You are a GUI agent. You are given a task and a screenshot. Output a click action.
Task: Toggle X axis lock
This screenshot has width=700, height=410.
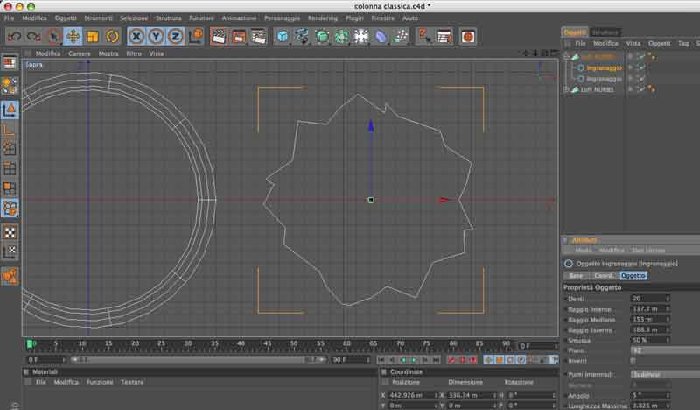point(136,37)
